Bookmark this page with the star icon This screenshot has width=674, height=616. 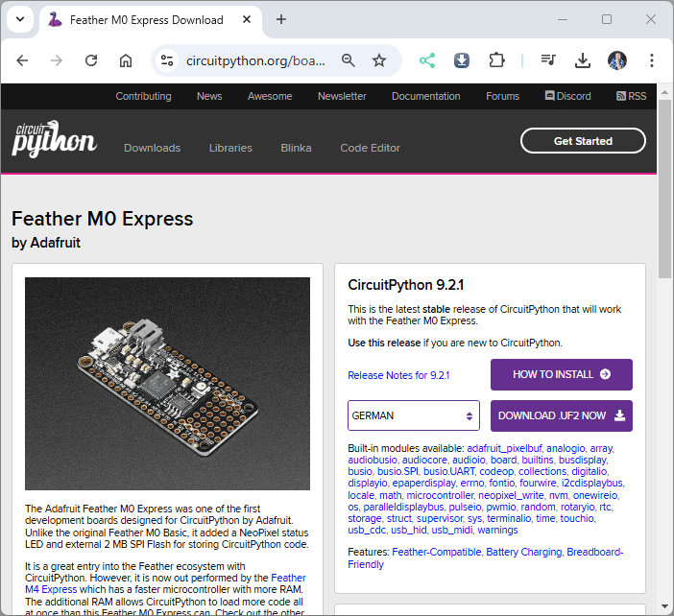coord(379,60)
